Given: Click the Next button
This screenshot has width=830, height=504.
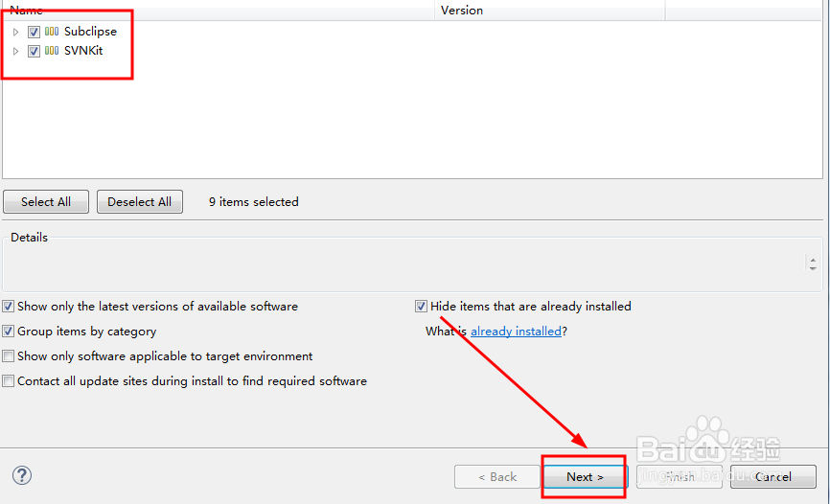Looking at the screenshot, I should 585,477.
